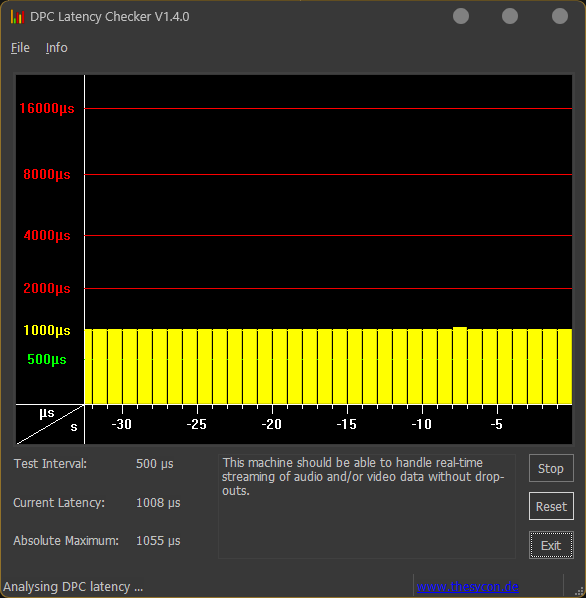
Task: Click the Exit button
Action: tap(551, 545)
